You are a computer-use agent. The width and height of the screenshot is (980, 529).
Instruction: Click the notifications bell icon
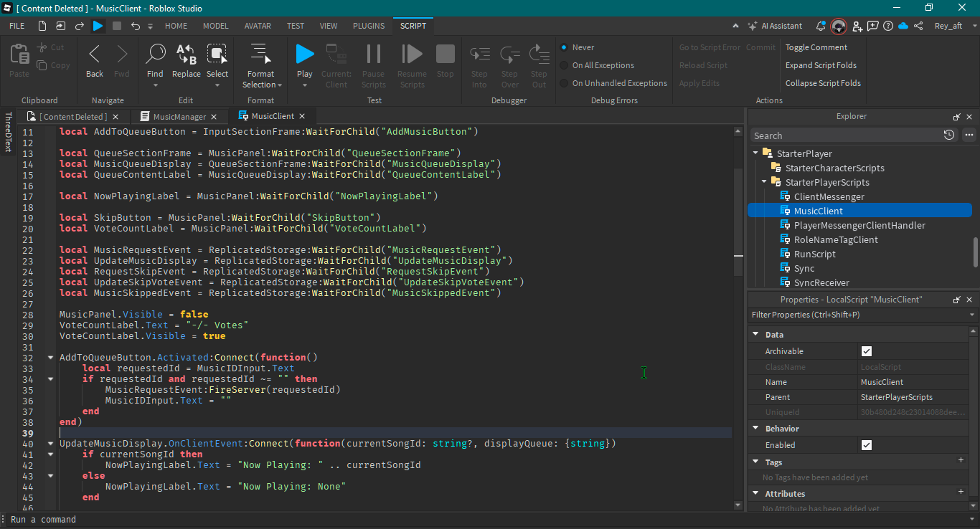tap(821, 26)
